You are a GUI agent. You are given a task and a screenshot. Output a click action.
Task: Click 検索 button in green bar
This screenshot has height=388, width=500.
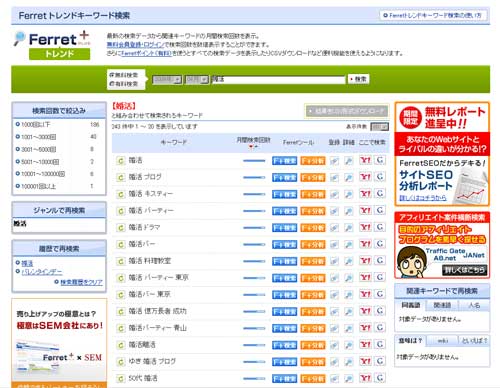pyautogui.click(x=358, y=79)
